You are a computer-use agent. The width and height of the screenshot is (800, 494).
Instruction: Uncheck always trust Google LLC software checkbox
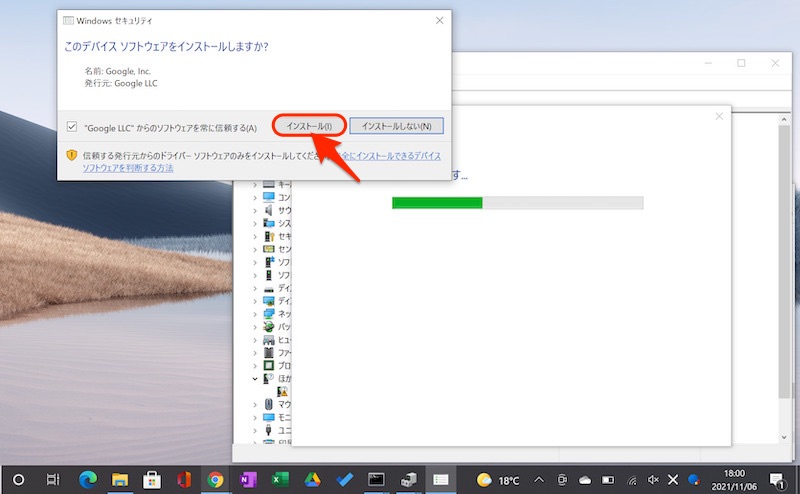[x=71, y=128]
